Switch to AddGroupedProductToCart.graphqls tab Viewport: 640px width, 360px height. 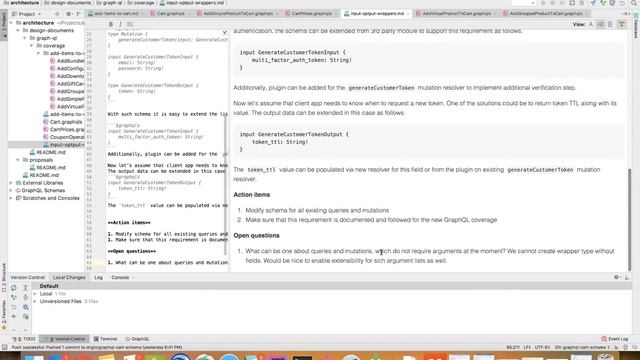[x=545, y=13]
